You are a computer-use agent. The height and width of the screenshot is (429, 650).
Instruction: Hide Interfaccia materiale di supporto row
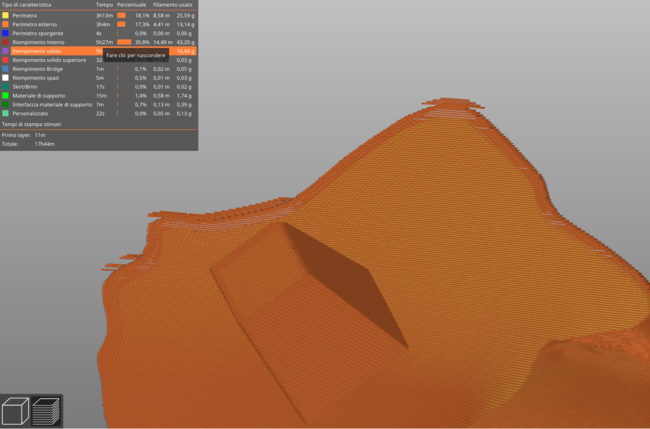click(x=52, y=104)
